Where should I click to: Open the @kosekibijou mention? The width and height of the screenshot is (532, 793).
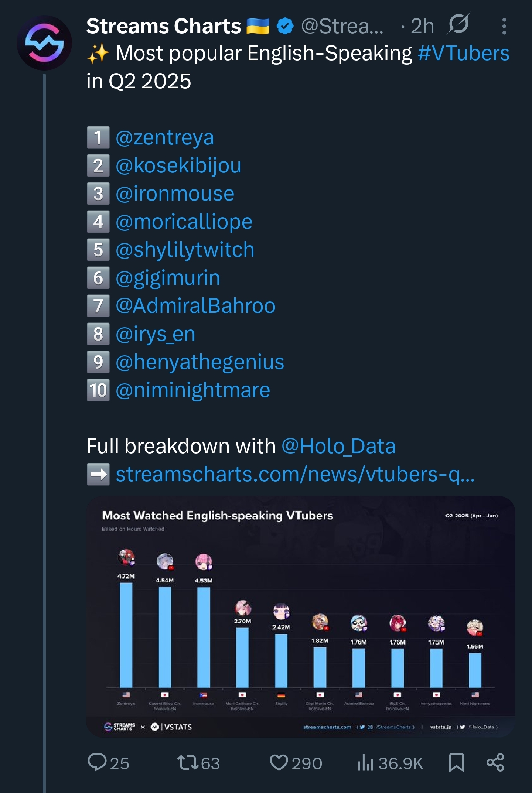[x=178, y=166]
